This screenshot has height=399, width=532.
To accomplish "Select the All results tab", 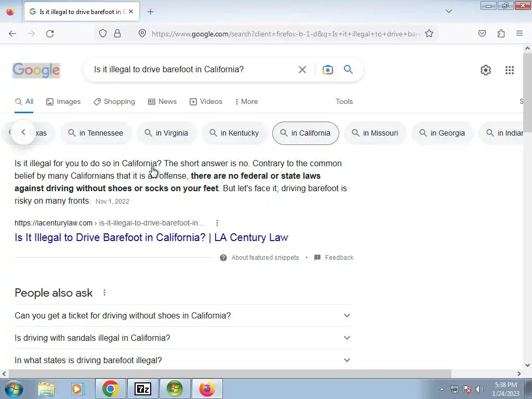I will click(x=24, y=101).
